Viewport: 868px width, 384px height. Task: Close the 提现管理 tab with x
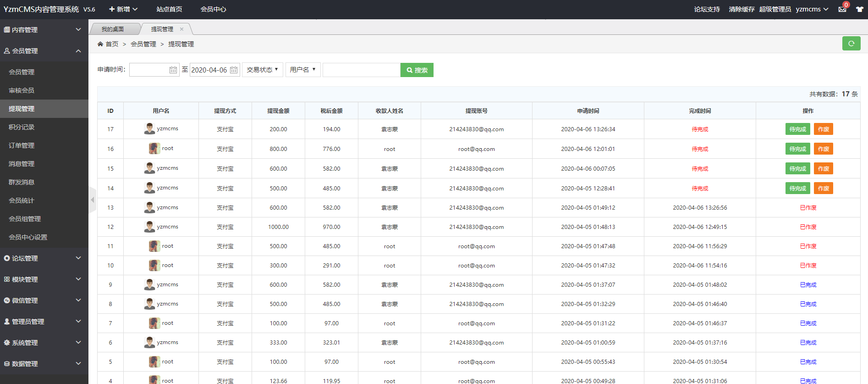pyautogui.click(x=182, y=29)
